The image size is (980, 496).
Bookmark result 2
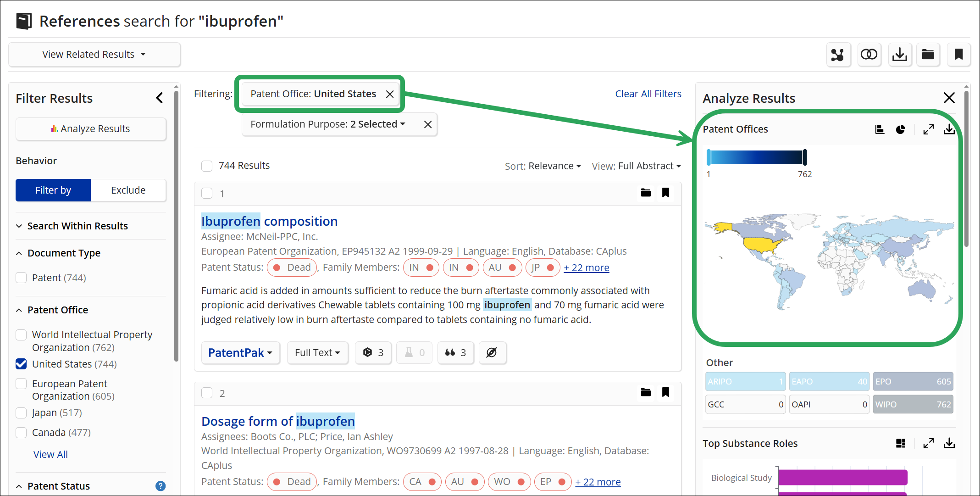(665, 392)
